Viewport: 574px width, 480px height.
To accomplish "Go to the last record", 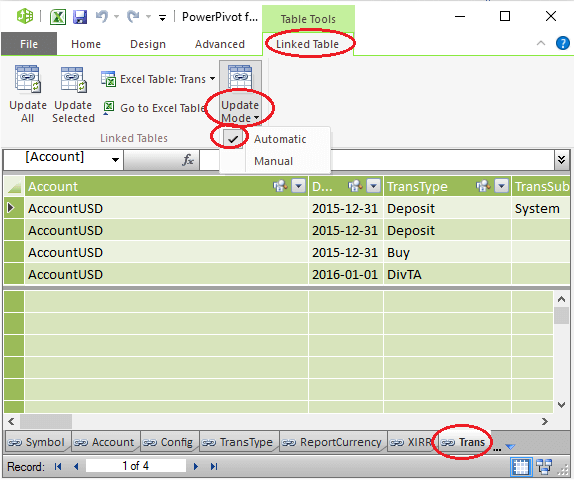I will coord(214,466).
